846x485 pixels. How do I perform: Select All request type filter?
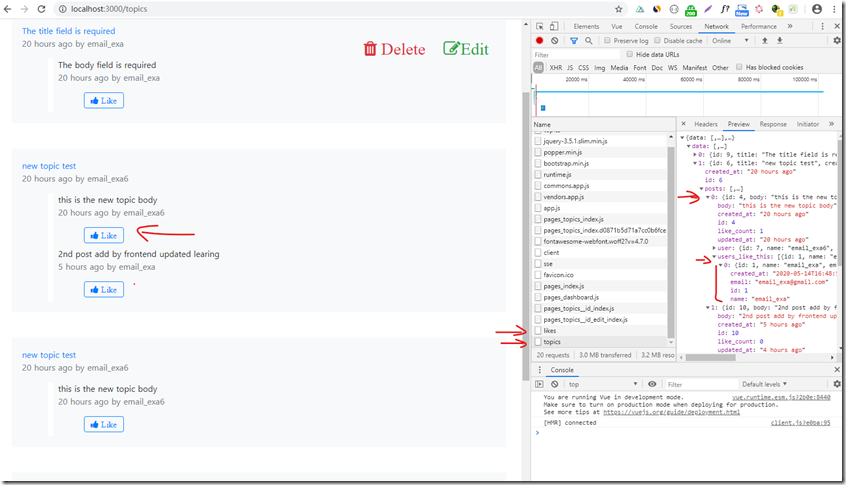click(538, 67)
